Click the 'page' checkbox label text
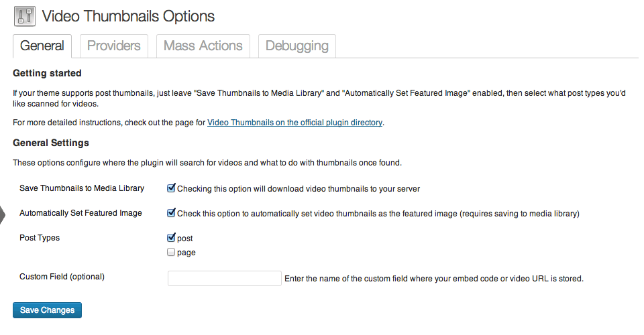The width and height of the screenshot is (644, 335). click(x=186, y=253)
